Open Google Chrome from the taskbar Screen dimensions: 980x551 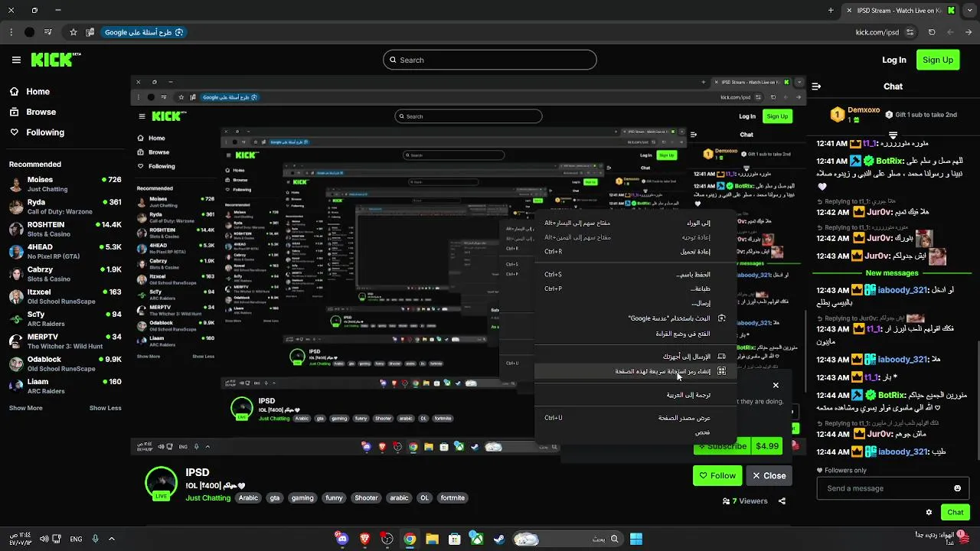(410, 539)
